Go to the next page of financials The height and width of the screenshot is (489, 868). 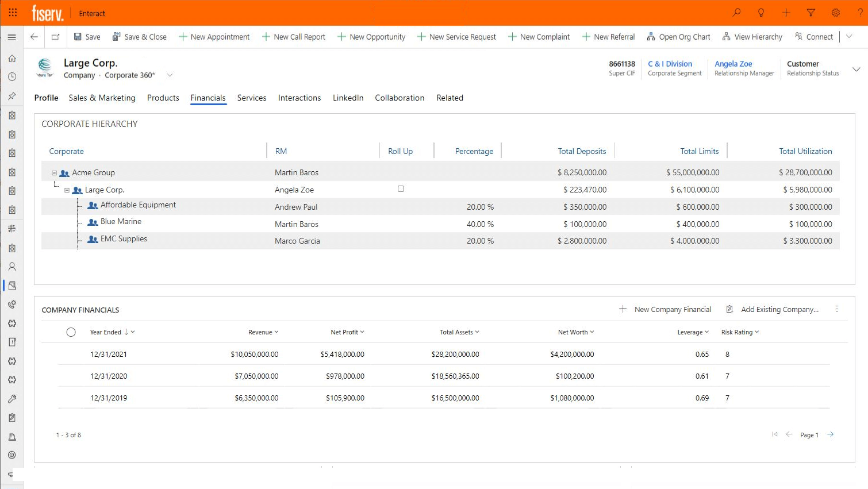pos(829,434)
